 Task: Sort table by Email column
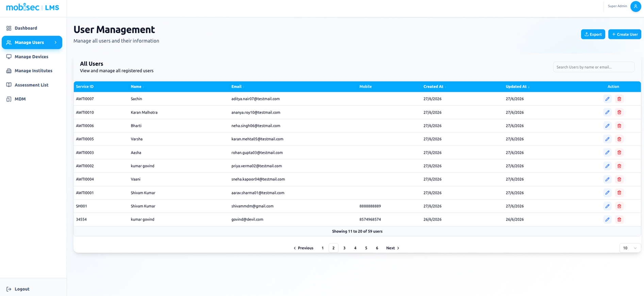point(238,87)
